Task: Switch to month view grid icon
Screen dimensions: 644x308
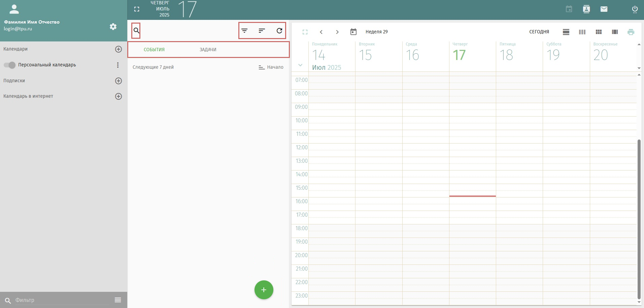Action: tap(599, 32)
